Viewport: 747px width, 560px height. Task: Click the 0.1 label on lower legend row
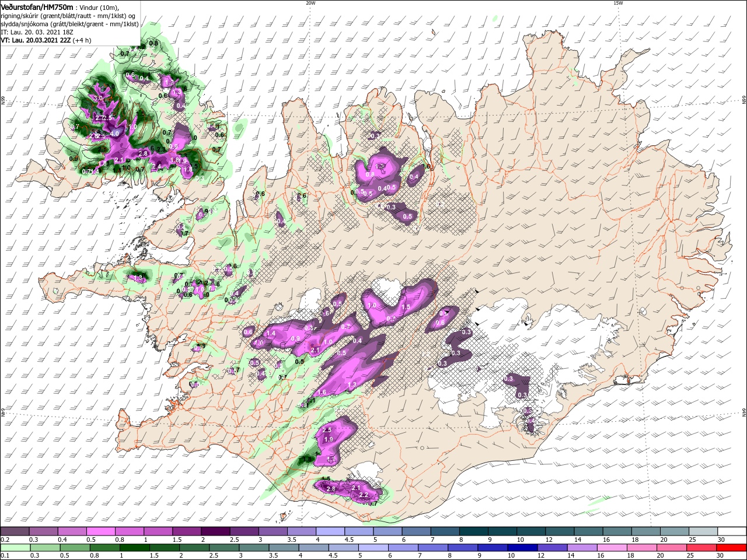(x=5, y=555)
